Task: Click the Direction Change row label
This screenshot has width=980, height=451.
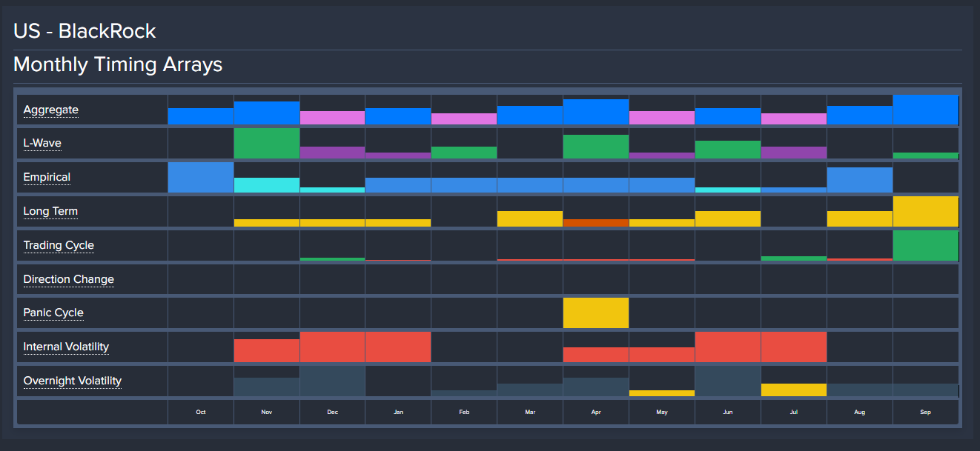Action: [68, 279]
